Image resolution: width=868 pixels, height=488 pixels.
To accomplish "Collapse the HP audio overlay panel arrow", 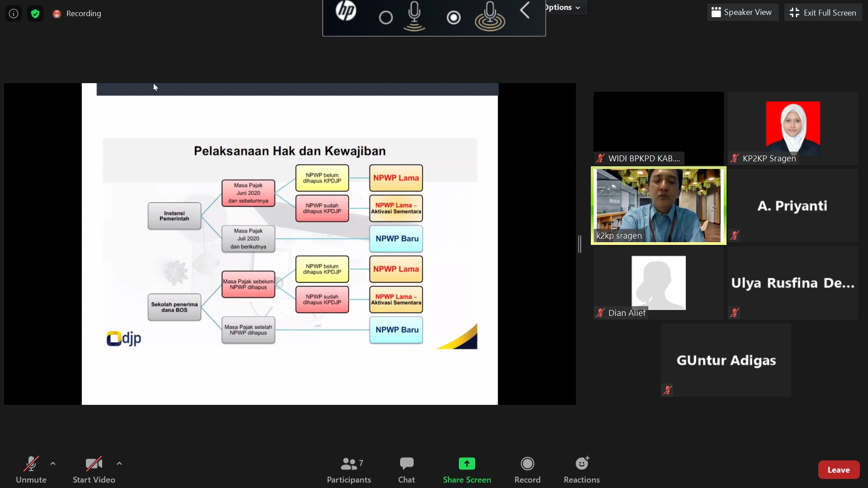I will [x=525, y=11].
